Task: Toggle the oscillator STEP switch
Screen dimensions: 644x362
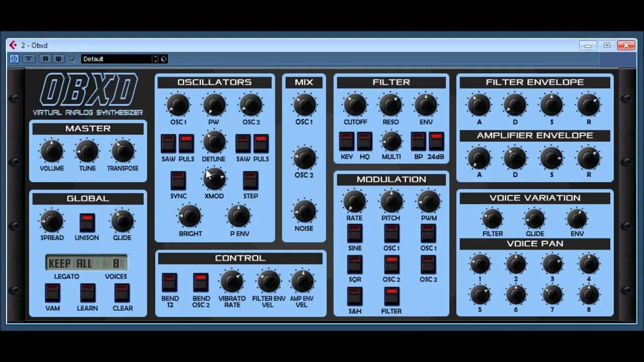Action: (251, 181)
